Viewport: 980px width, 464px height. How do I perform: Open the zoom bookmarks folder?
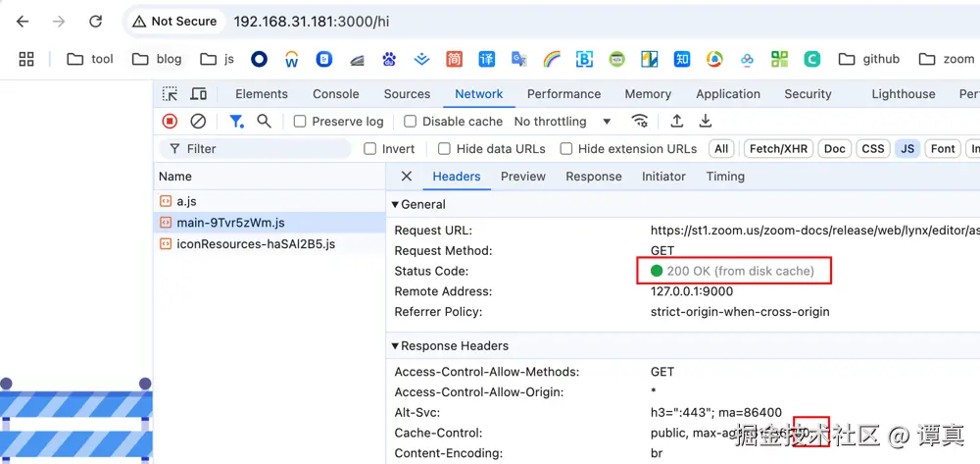tap(947, 60)
